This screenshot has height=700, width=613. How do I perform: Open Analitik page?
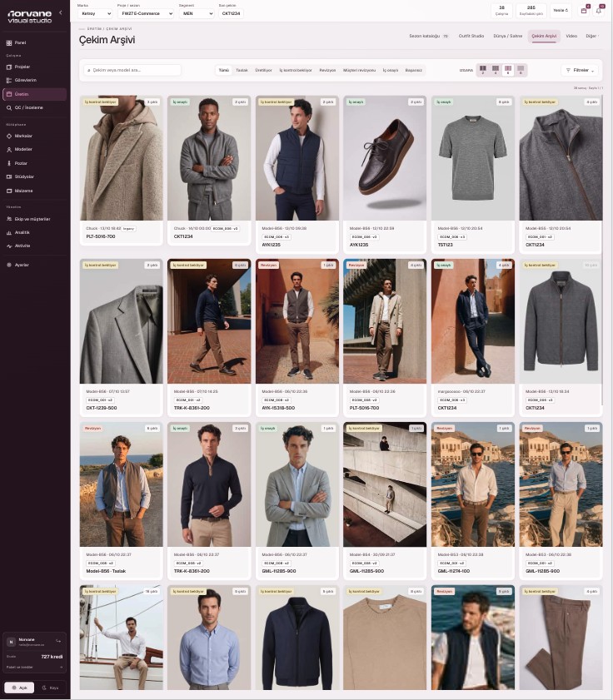(34, 232)
